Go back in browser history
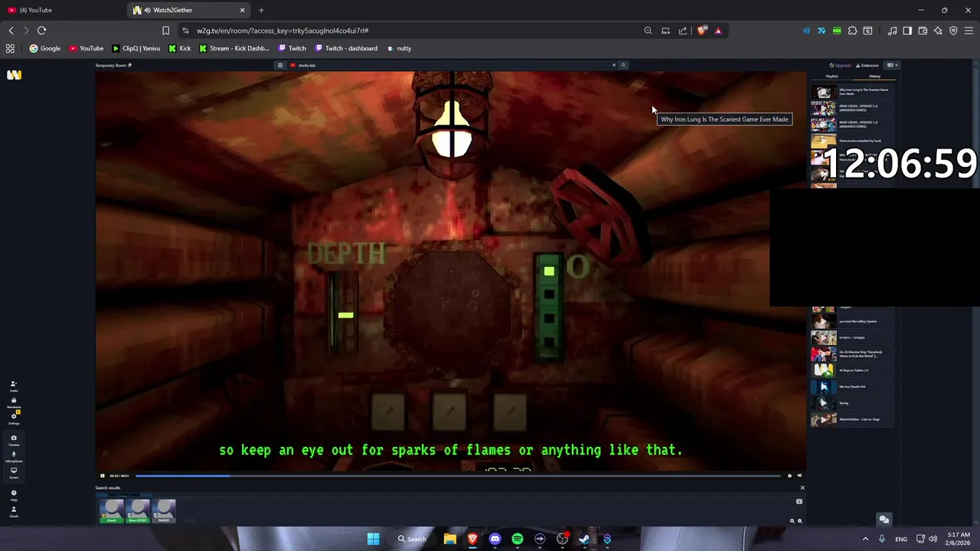The height and width of the screenshot is (551, 980). click(11, 31)
